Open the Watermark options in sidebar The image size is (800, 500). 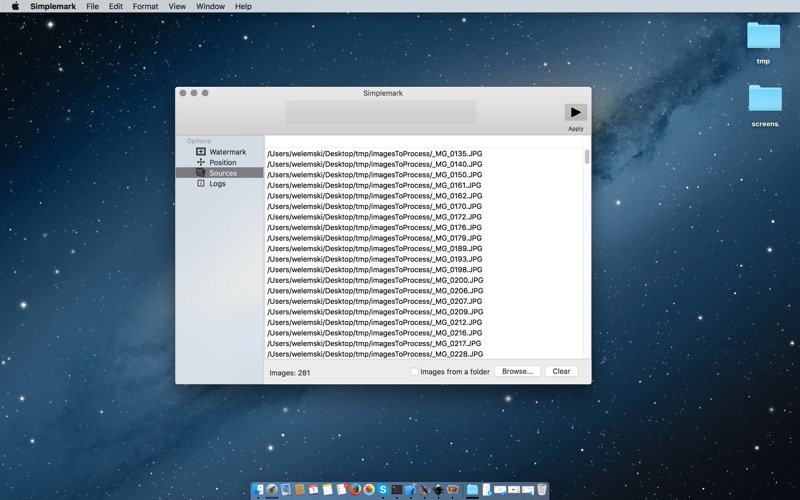tap(227, 152)
